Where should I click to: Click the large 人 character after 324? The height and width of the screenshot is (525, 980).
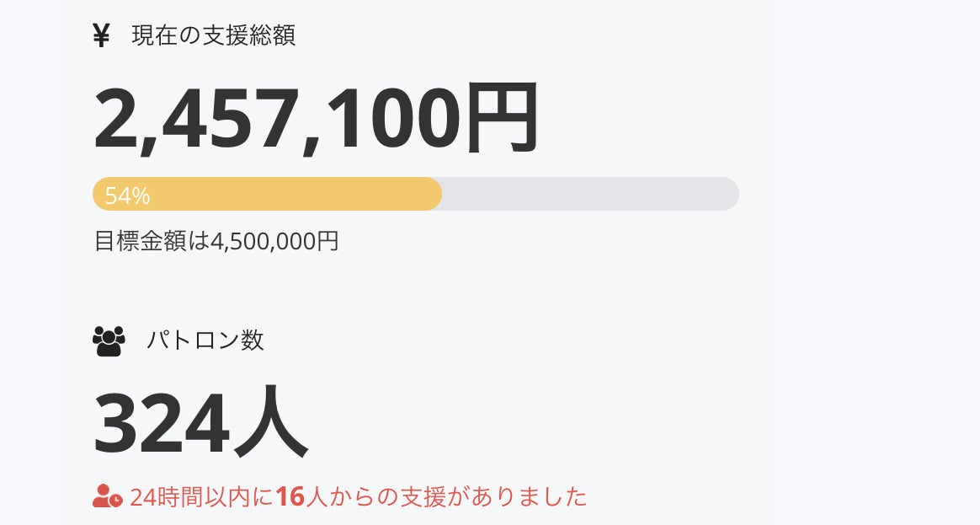click(x=270, y=423)
